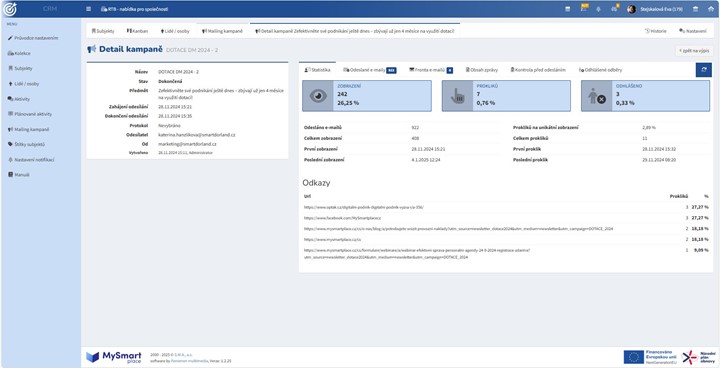Open Lidé / osoby in the sidebar
Viewport: 720px width, 368px height.
pos(23,84)
